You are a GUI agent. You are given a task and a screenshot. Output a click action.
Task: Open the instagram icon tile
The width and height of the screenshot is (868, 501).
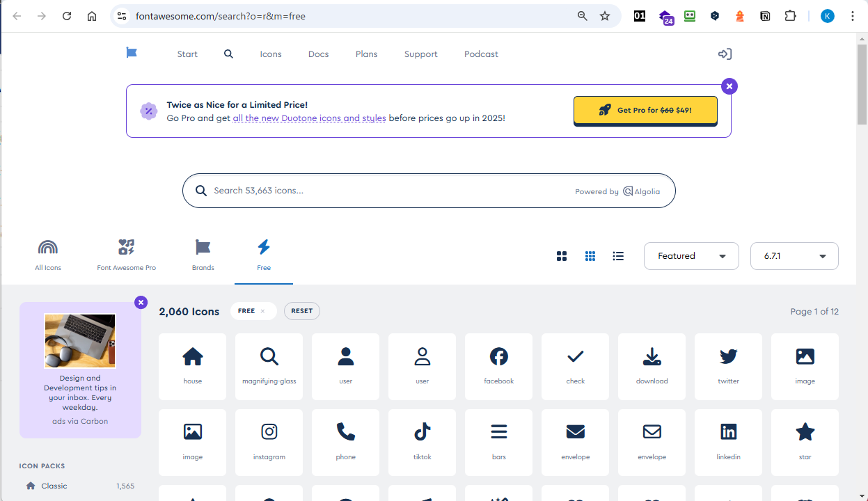(x=269, y=442)
